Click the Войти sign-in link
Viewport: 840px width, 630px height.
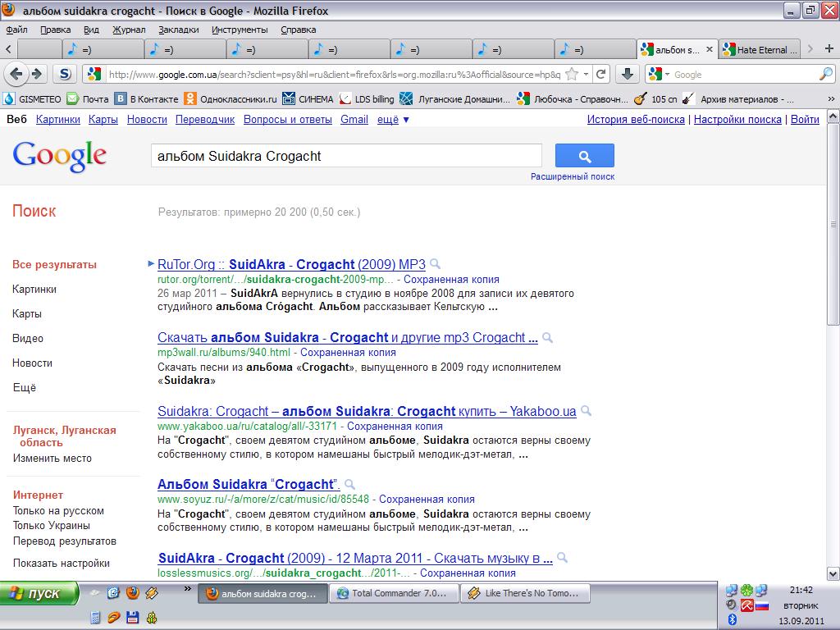tap(806, 120)
